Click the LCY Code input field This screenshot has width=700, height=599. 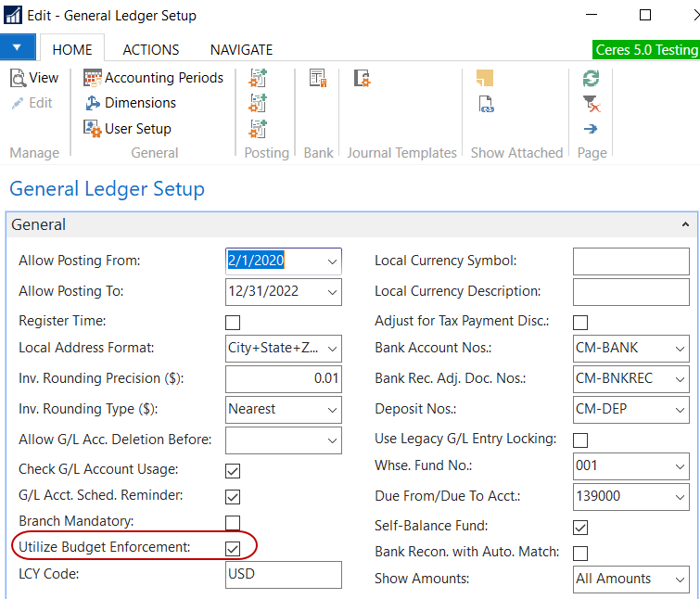click(284, 575)
